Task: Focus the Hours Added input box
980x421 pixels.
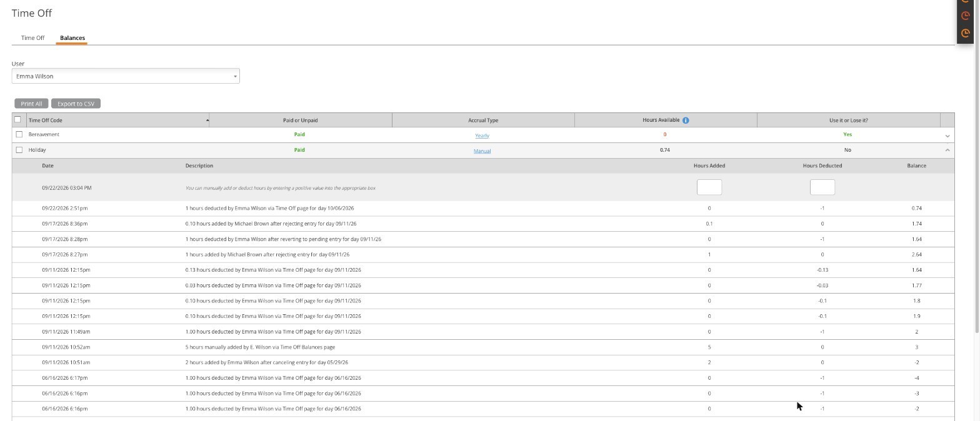Action: click(709, 187)
